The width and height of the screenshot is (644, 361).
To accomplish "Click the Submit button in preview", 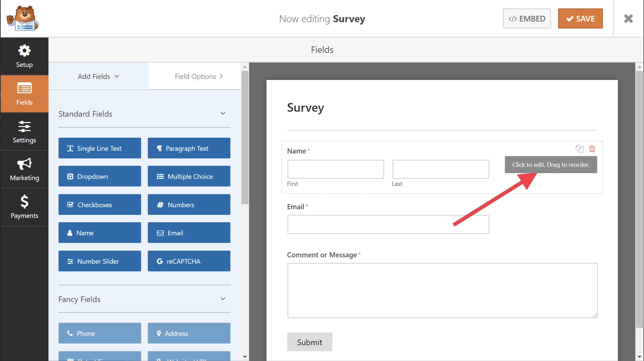I will click(310, 342).
